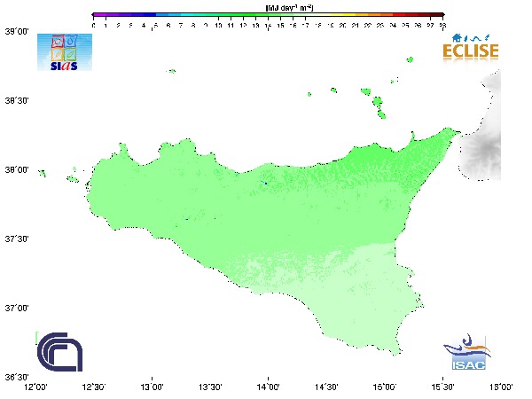
Task: Click the 36°30' latitude label
Action: point(17,377)
